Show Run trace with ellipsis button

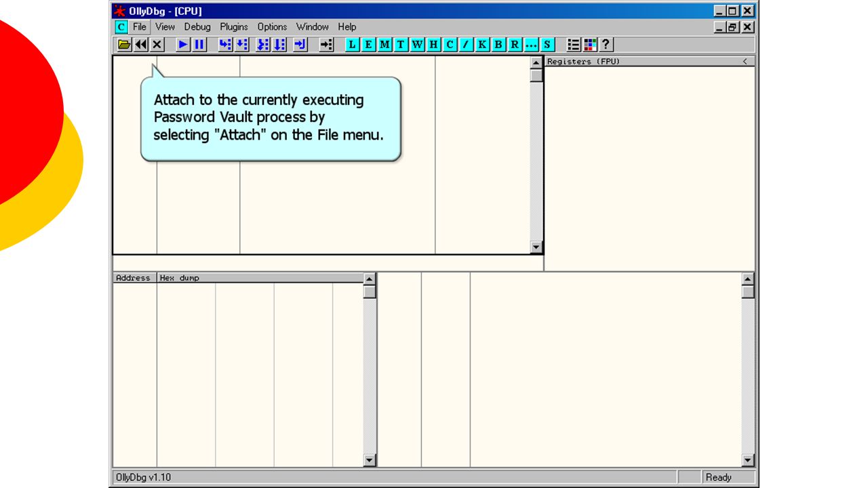(x=531, y=45)
